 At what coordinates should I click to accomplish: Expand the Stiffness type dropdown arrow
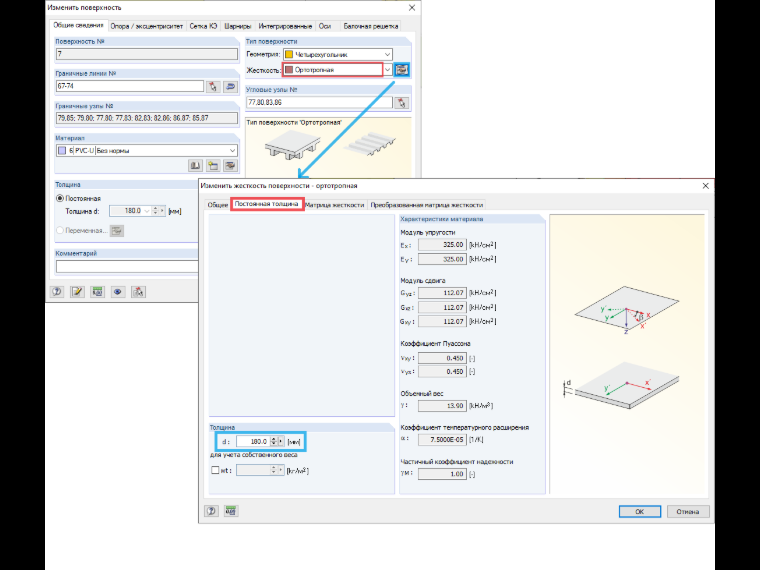[387, 70]
